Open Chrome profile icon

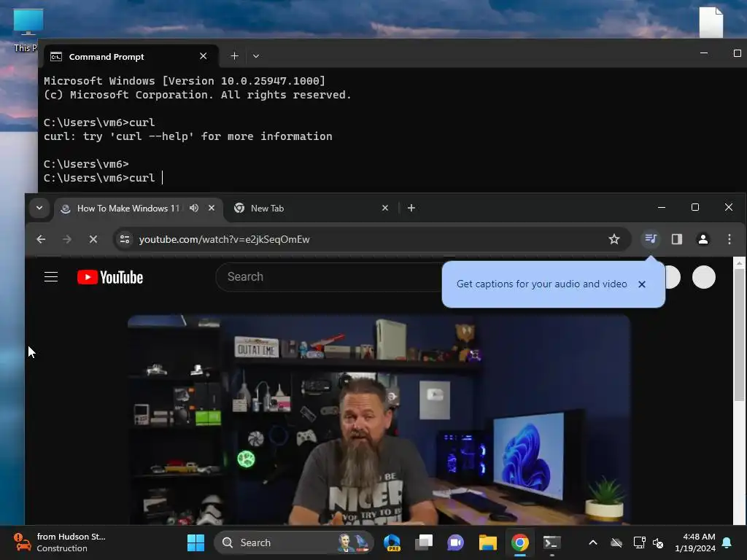[703, 239]
